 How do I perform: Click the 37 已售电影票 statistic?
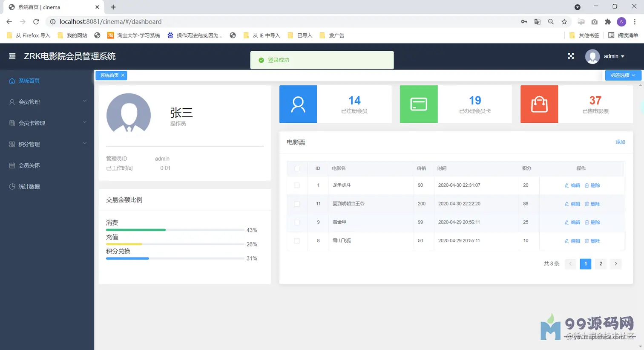[595, 104]
